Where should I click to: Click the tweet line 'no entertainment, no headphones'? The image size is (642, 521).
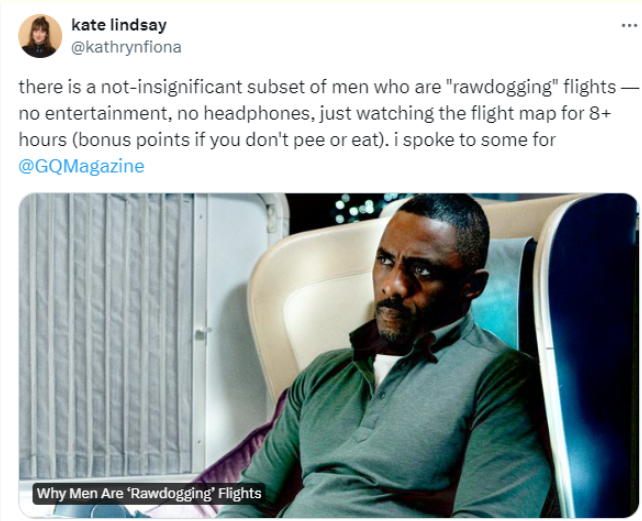tap(314, 113)
